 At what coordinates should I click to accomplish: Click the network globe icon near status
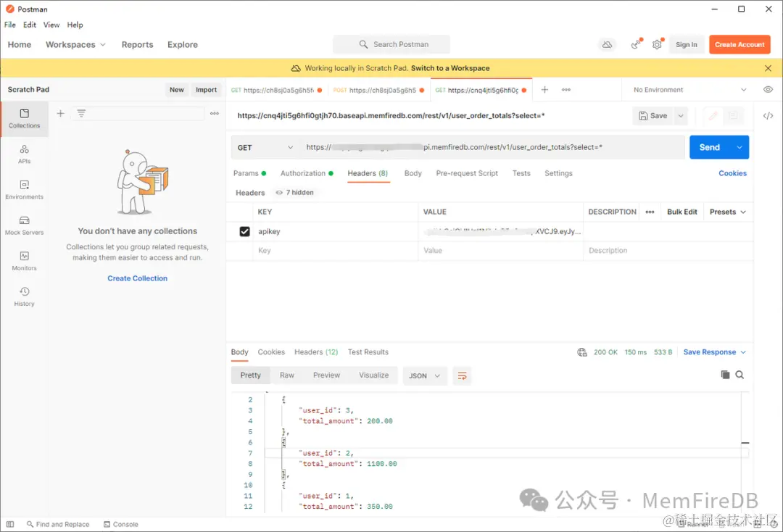pyautogui.click(x=581, y=352)
